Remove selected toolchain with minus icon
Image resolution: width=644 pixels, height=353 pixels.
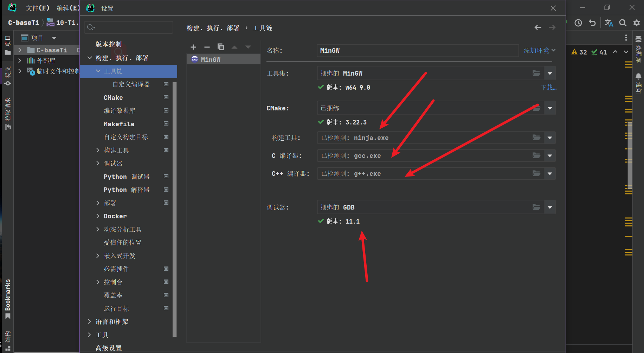click(x=207, y=47)
